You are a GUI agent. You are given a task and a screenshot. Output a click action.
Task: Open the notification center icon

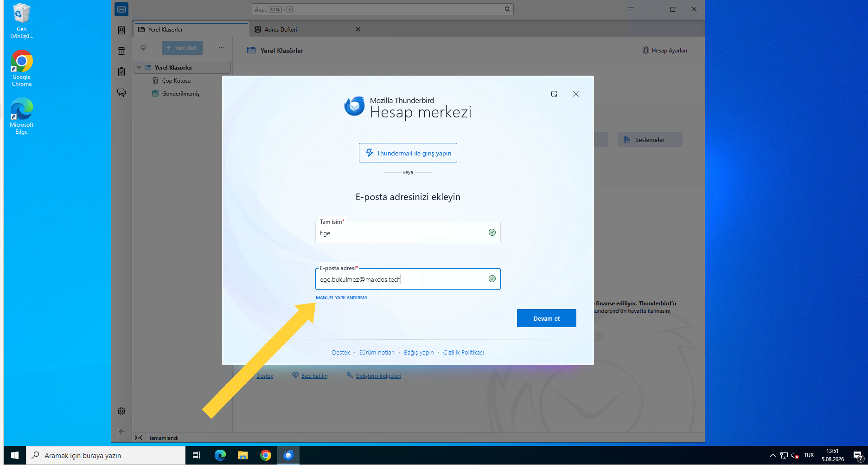858,455
